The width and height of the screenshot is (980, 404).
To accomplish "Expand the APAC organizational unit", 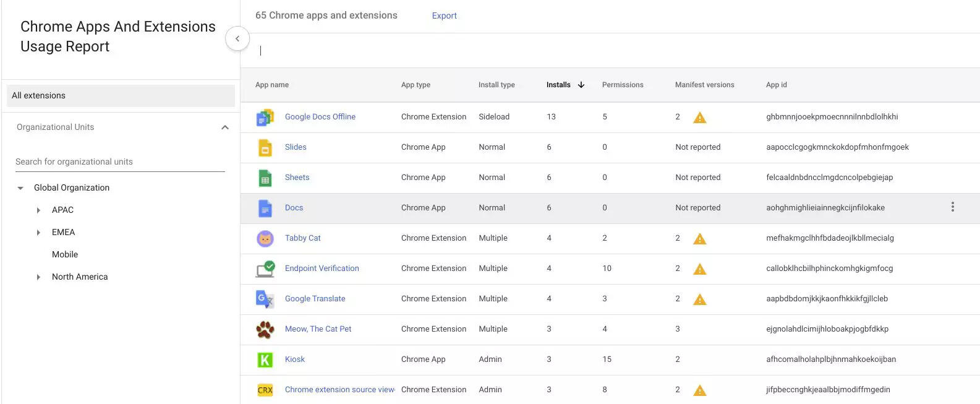I will pyautogui.click(x=38, y=210).
